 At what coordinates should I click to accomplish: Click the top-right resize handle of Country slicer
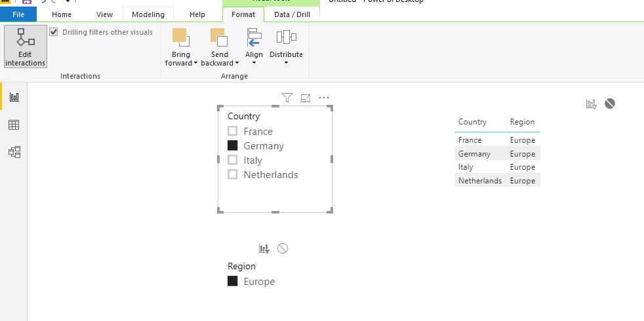click(331, 108)
